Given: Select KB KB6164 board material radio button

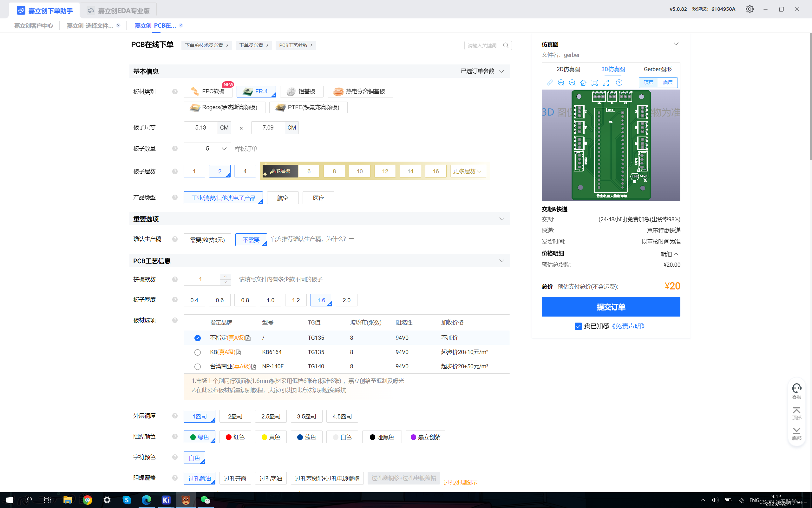Looking at the screenshot, I should tap(198, 352).
